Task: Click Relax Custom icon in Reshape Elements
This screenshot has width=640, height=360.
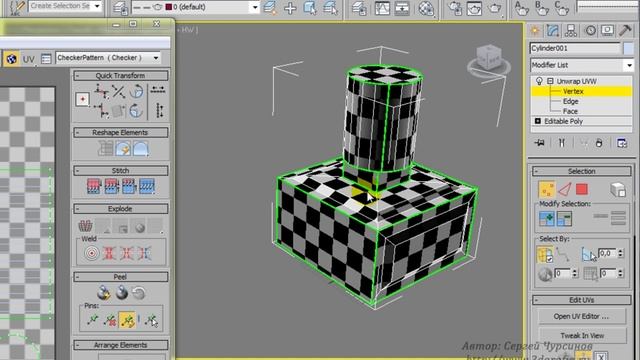Action: pos(140,149)
